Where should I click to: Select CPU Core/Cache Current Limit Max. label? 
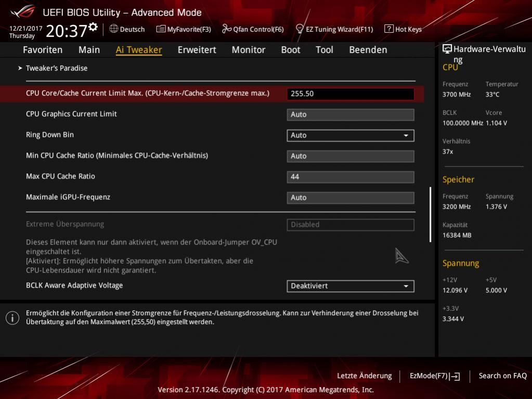pyautogui.click(x=148, y=93)
